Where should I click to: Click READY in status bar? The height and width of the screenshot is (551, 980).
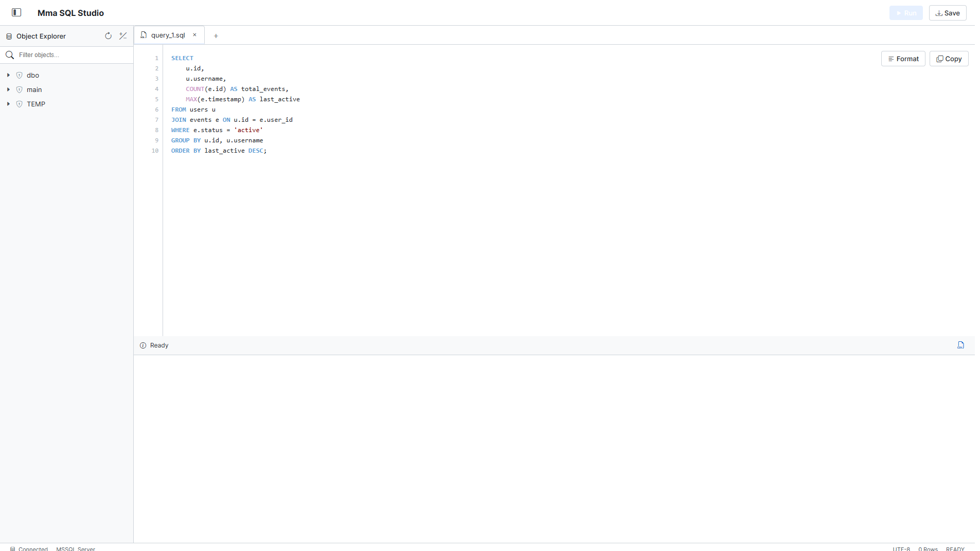click(x=955, y=549)
